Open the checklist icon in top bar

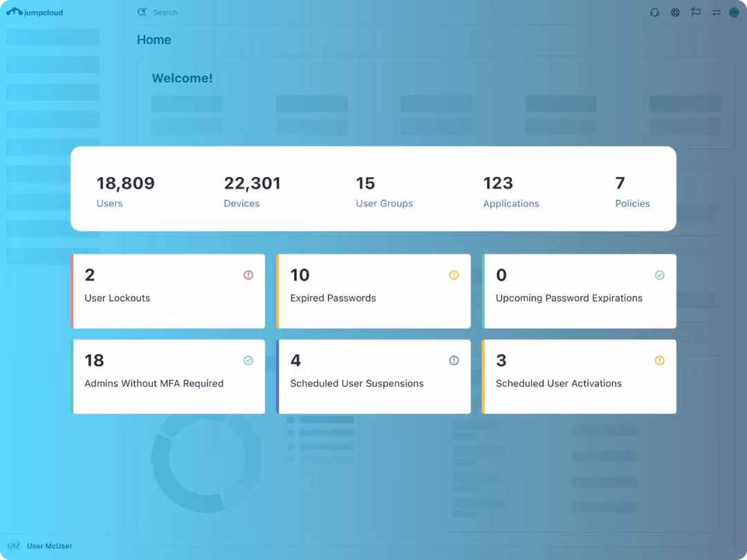716,13
